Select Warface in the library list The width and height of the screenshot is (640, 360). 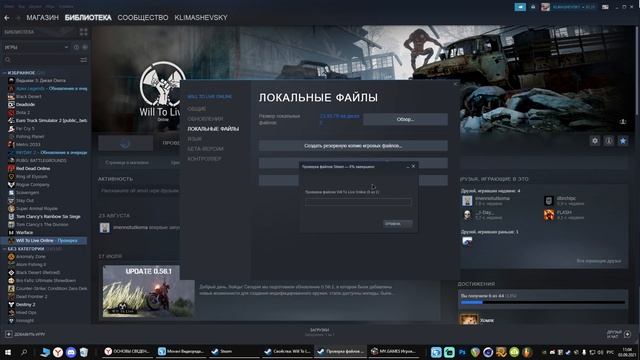click(24, 233)
